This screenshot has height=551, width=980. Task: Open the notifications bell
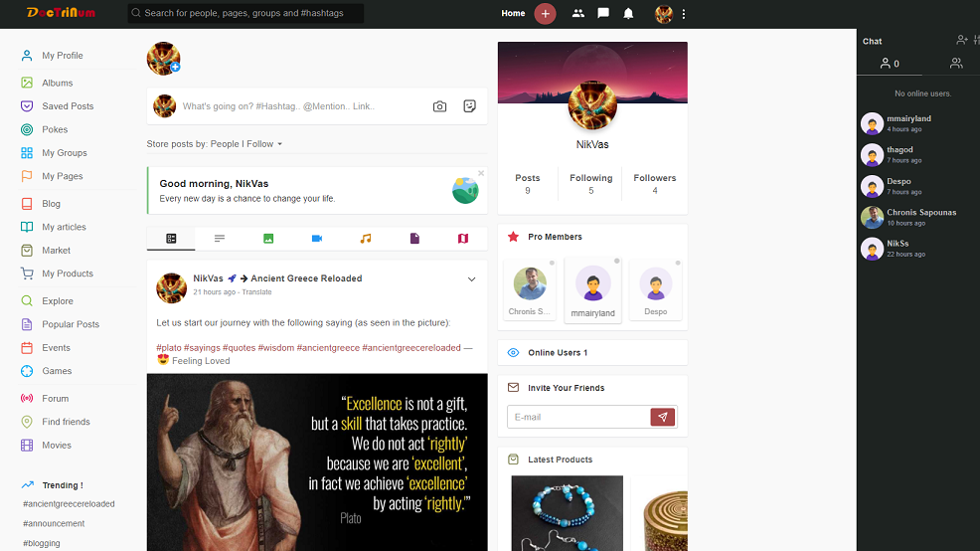click(628, 14)
